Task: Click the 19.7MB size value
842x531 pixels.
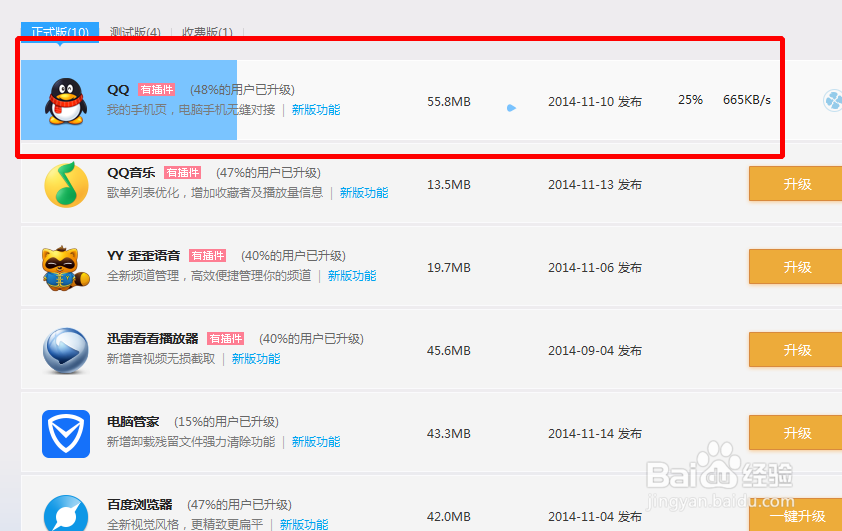Action: pyautogui.click(x=449, y=268)
